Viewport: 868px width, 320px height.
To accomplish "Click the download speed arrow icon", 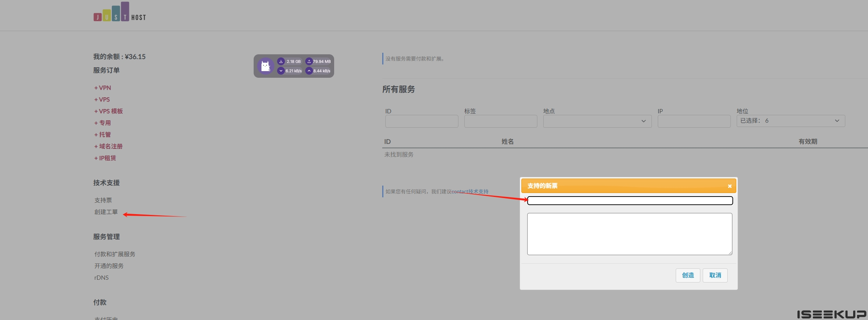I will [281, 71].
